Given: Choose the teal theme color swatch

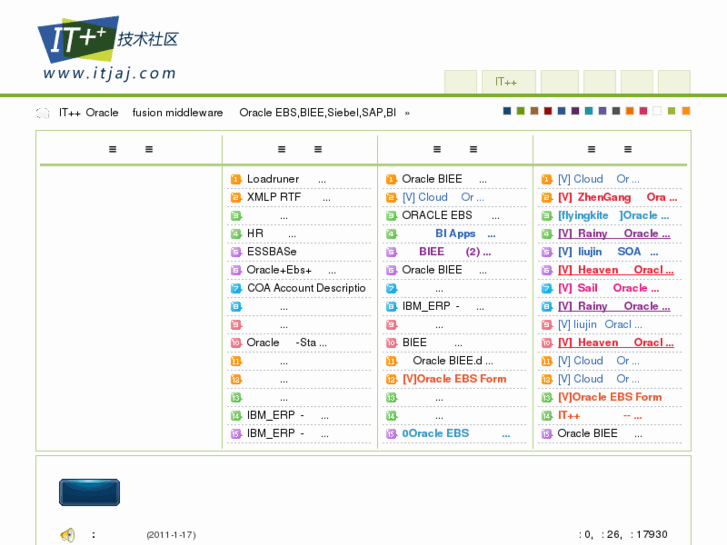Looking at the screenshot, I should coord(589,111).
